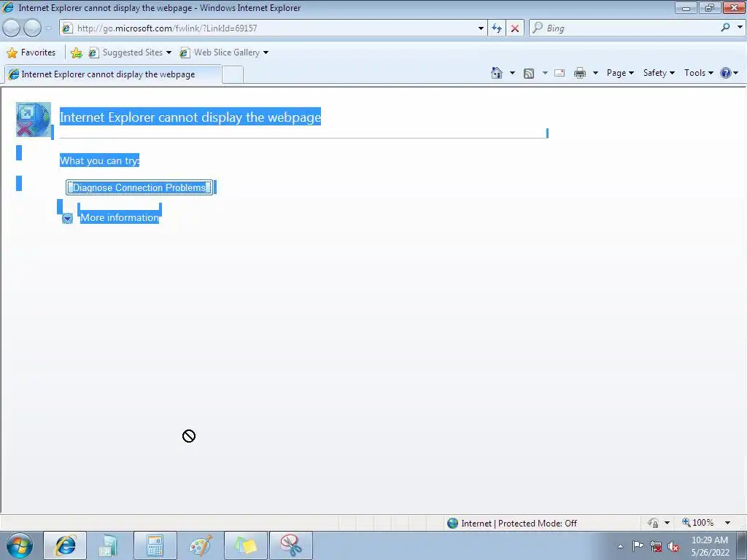Click the 'What you can try:' text

(99, 160)
